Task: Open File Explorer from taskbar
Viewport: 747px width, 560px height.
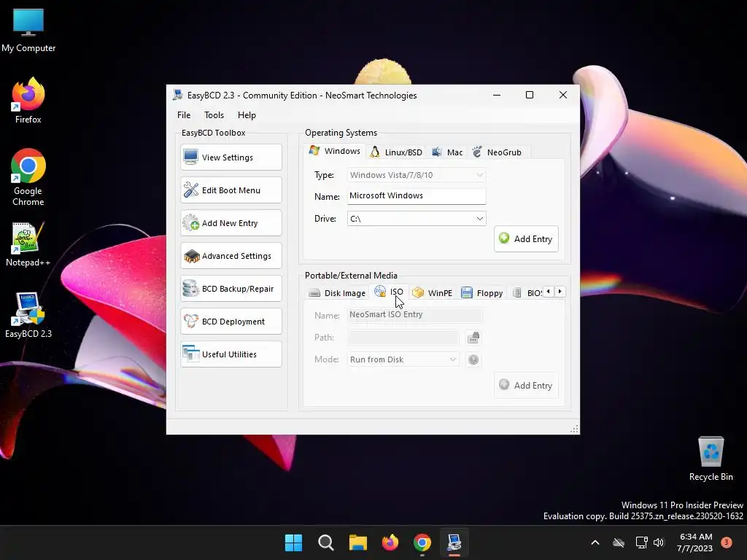Action: point(357,542)
